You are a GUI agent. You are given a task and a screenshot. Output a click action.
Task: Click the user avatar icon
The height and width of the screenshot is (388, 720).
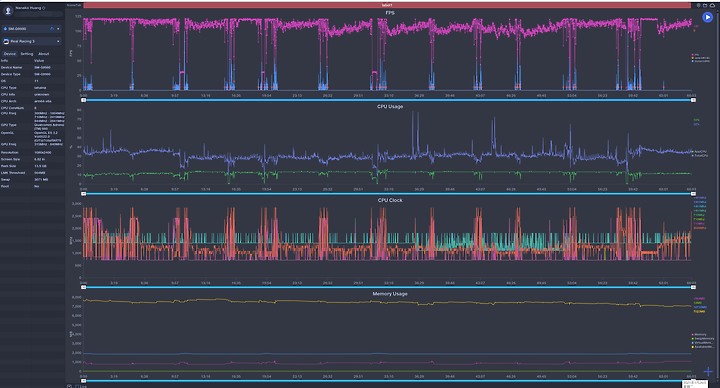tap(8, 11)
